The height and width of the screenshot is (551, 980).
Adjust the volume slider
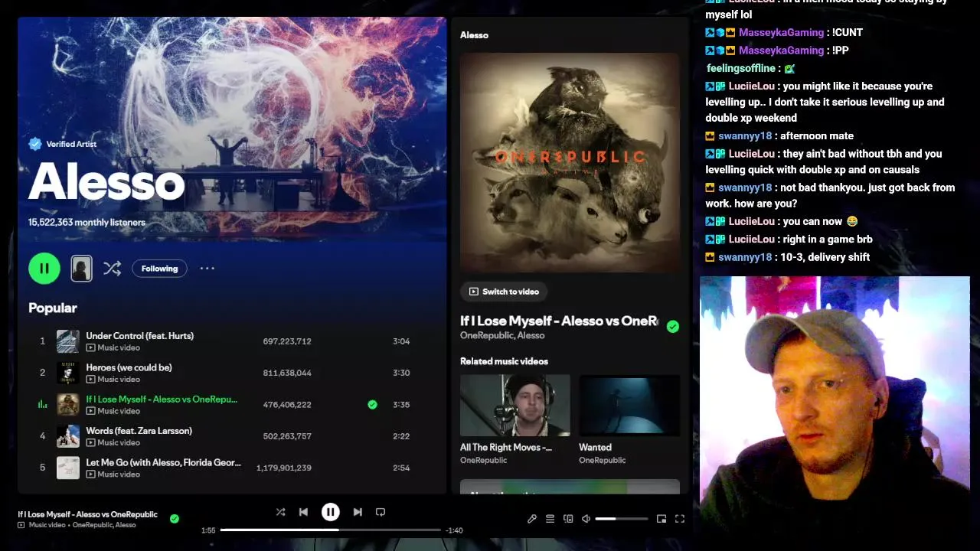622,519
